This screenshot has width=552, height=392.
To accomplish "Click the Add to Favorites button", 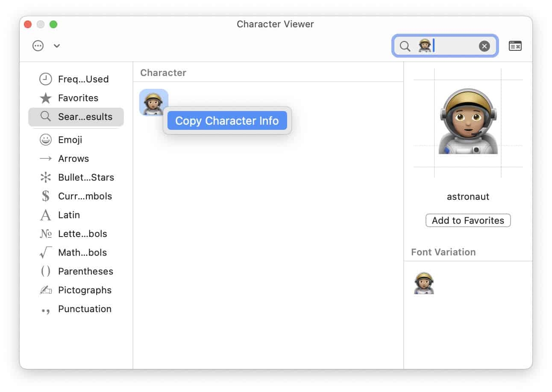I will point(468,220).
